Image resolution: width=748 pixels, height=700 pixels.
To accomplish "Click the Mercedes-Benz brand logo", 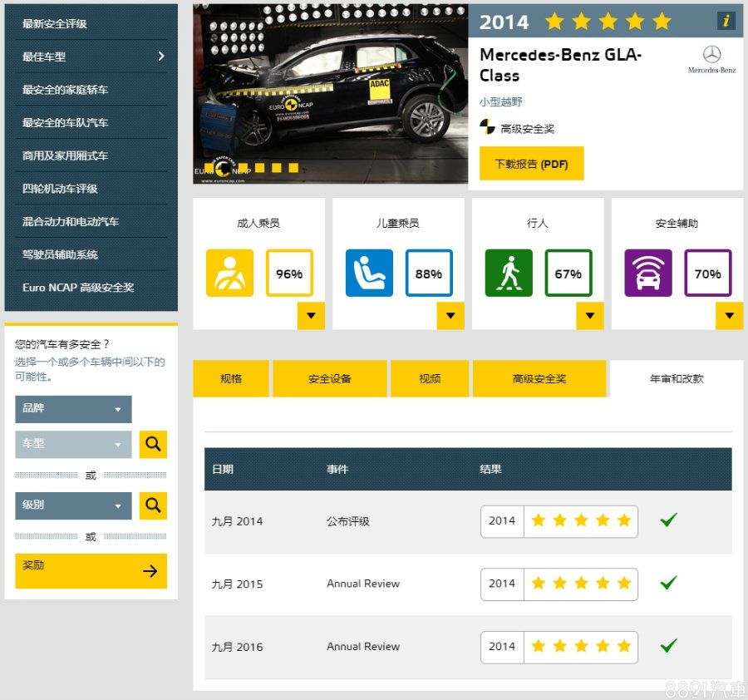I will 711,60.
